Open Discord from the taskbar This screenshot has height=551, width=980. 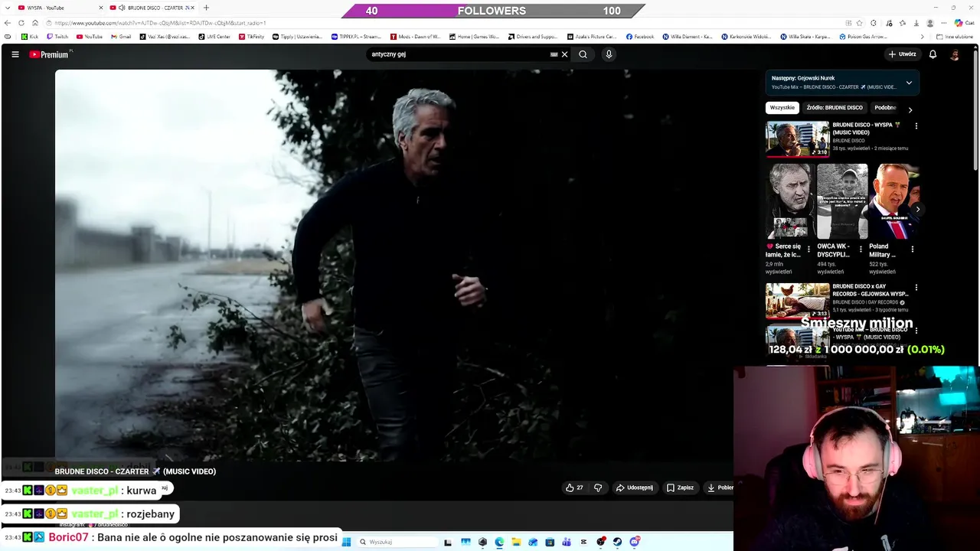[x=635, y=542]
